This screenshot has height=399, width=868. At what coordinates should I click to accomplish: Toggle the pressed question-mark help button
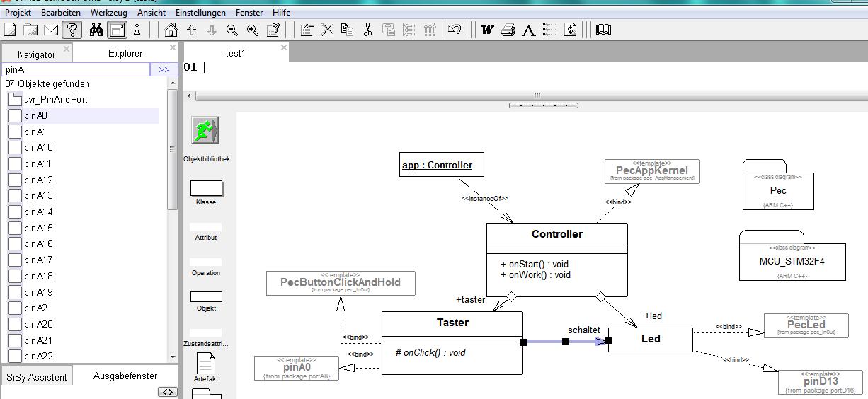point(72,30)
